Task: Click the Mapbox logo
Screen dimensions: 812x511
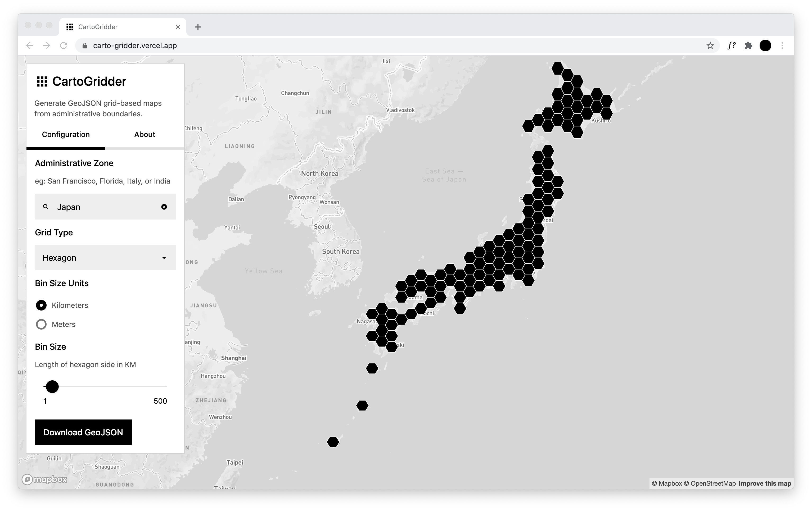Action: tap(44, 479)
